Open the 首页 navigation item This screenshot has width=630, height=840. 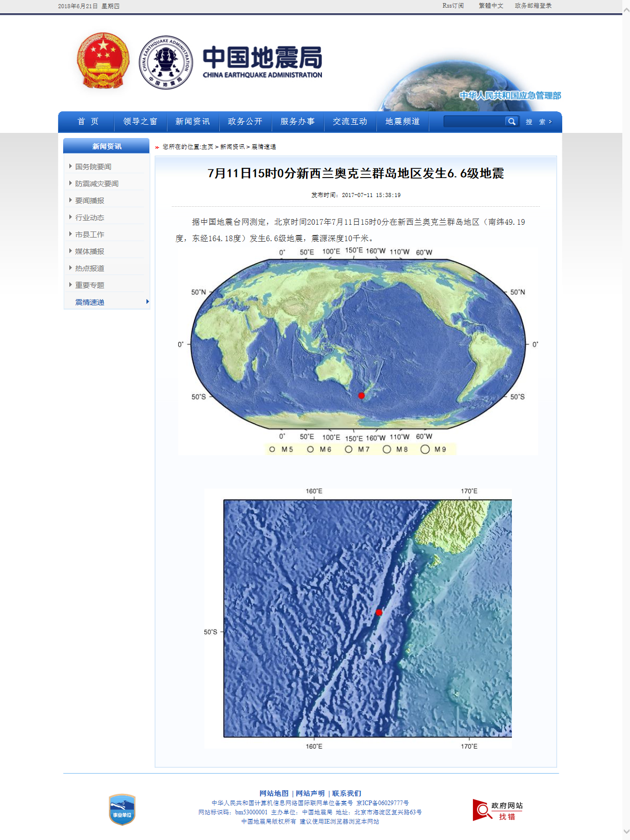click(x=88, y=122)
